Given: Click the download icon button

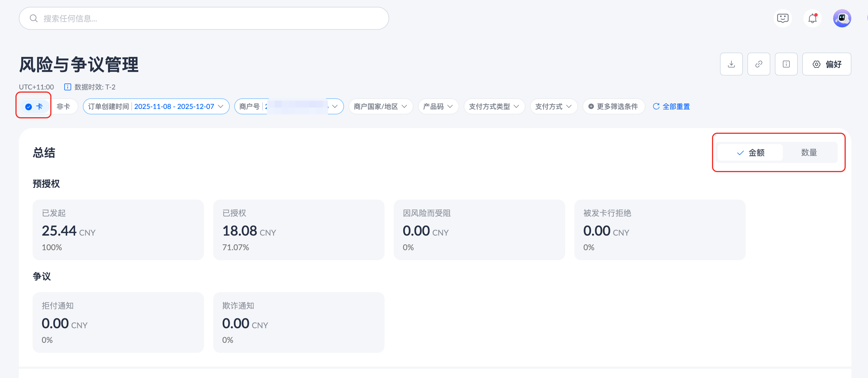Looking at the screenshot, I should point(731,64).
